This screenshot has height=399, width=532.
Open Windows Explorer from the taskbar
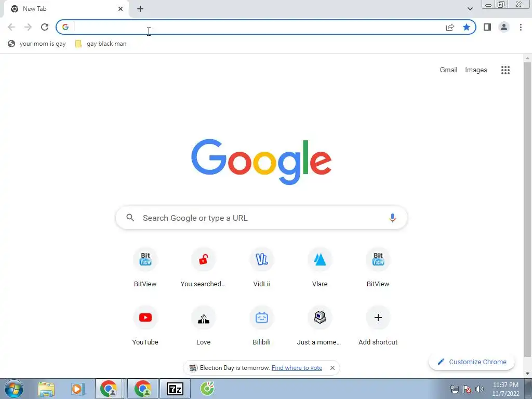(46, 390)
